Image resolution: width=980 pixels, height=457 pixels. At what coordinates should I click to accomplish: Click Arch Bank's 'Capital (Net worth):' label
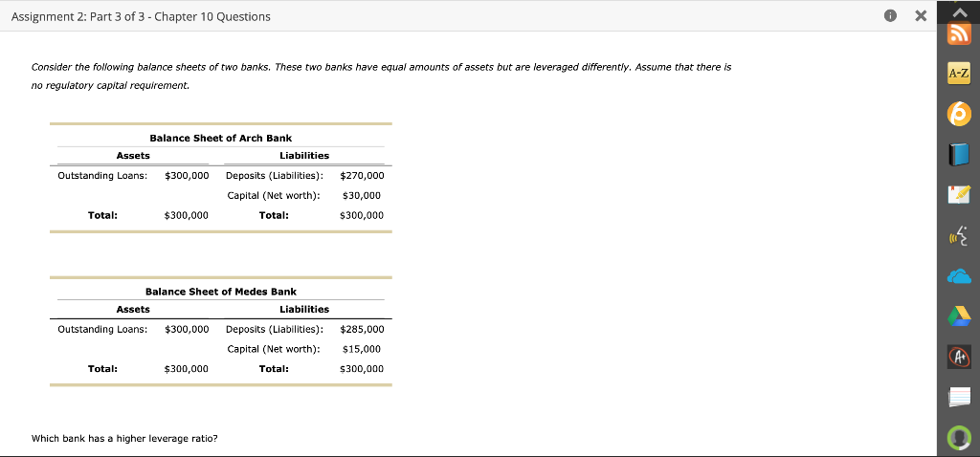pyautogui.click(x=274, y=195)
